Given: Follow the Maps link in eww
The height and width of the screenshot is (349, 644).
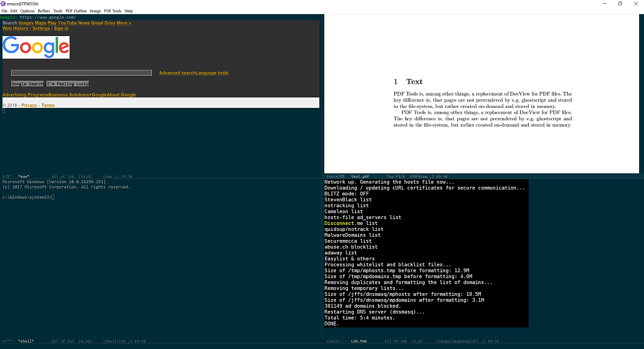Looking at the screenshot, I should pyautogui.click(x=40, y=23).
